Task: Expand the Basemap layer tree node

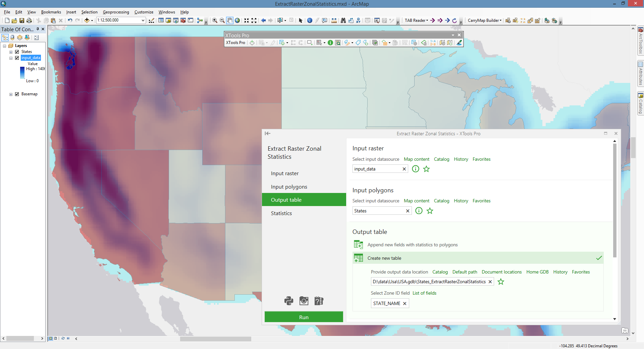Action: click(x=11, y=94)
